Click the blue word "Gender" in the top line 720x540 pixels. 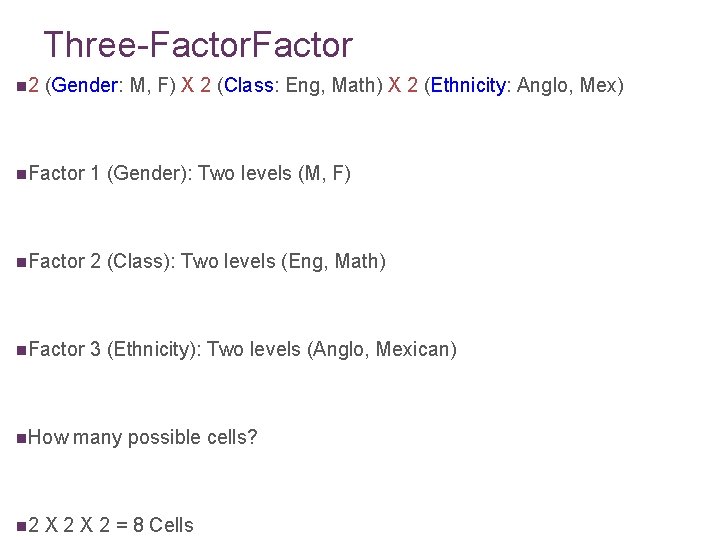pos(87,86)
